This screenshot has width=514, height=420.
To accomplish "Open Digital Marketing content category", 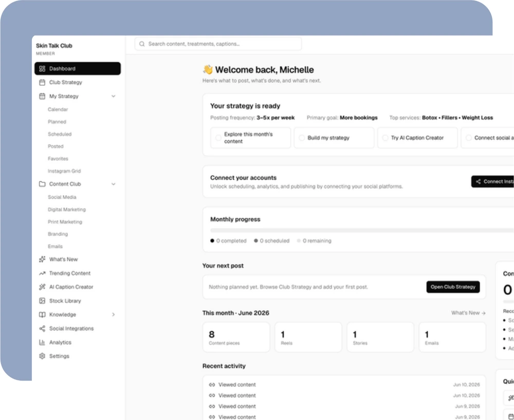I will tap(66, 209).
